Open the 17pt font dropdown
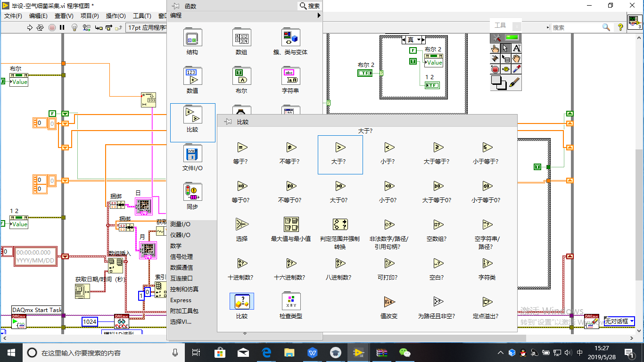Viewport: 644px width, 362px height. tap(146, 27)
